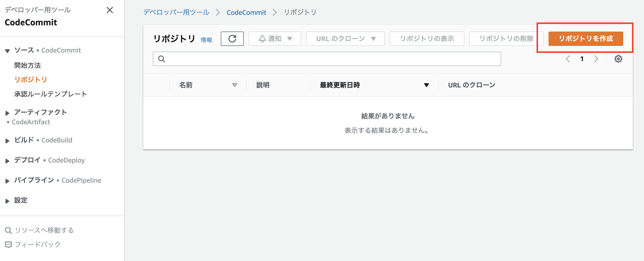Open the 情報 link next to リポジトリ

click(206, 40)
